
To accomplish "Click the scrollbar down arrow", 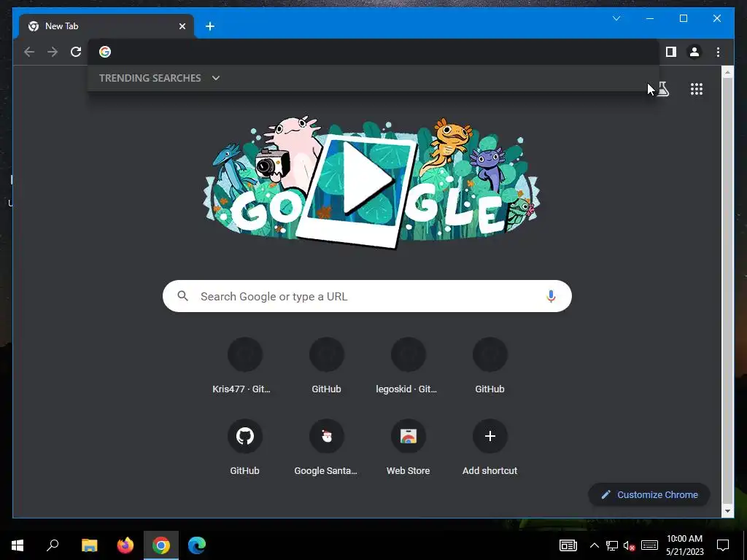I will click(x=727, y=511).
